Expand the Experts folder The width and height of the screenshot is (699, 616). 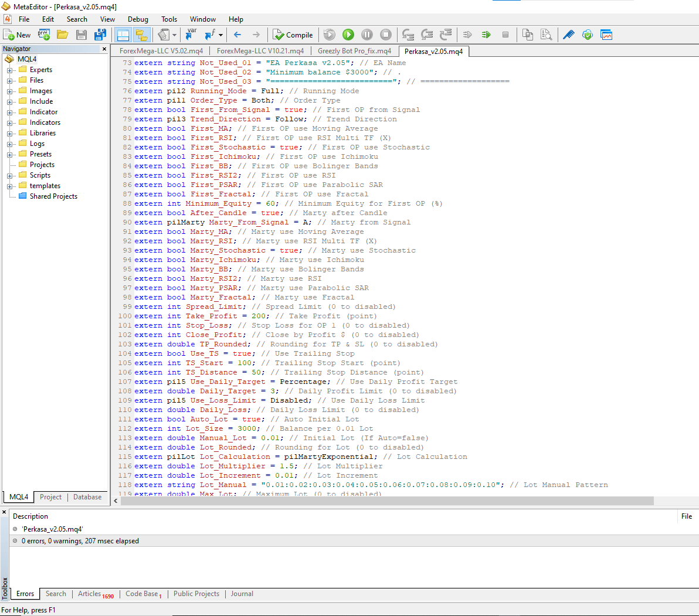(x=9, y=70)
